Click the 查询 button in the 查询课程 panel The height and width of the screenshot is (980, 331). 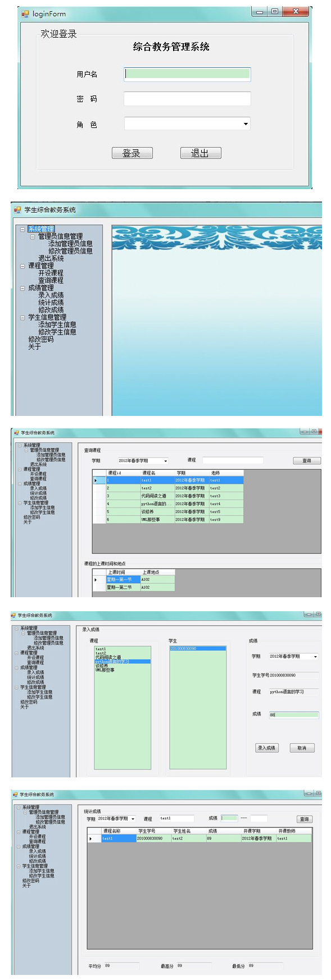(x=307, y=460)
